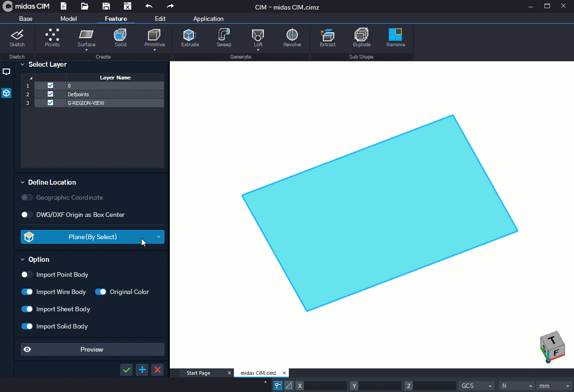This screenshot has height=392, width=574.
Task: Close the midas CIM.cimz tab
Action: (x=285, y=373)
